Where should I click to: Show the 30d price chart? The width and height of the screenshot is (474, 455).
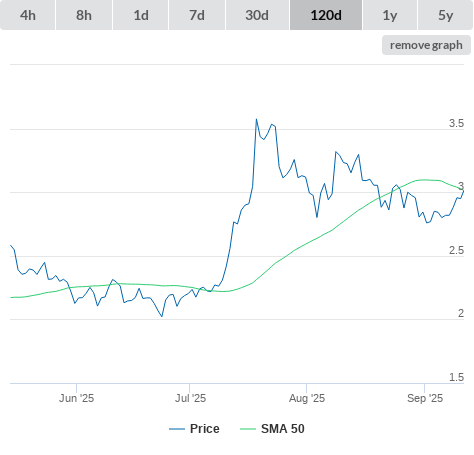point(257,15)
